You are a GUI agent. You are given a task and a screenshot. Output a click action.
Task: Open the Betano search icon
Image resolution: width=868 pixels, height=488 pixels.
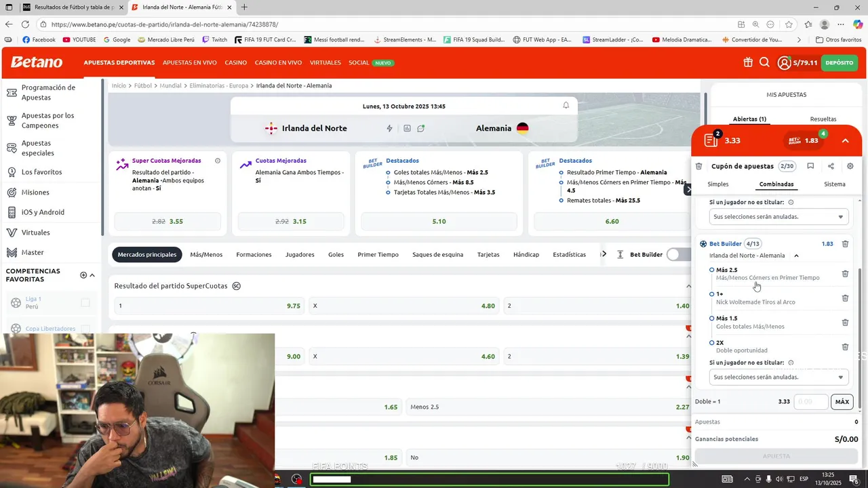764,62
